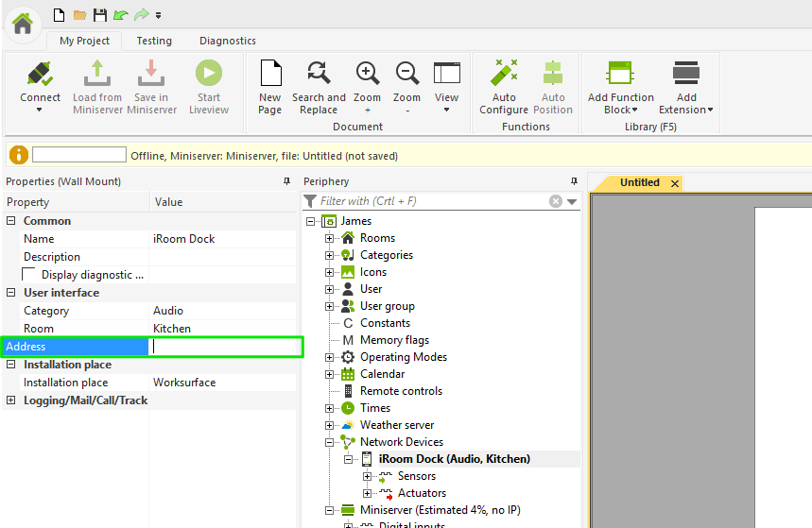
Task: Run Auto Configure
Action: pyautogui.click(x=503, y=87)
